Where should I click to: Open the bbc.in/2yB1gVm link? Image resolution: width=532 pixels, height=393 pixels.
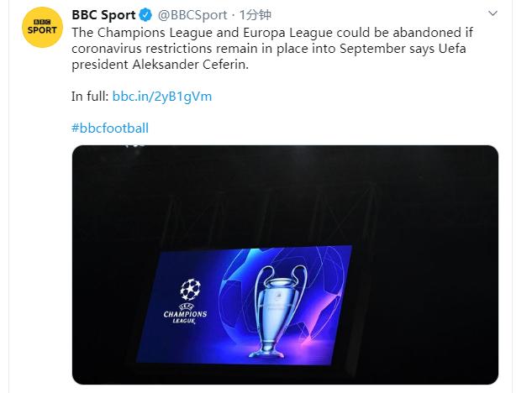tap(161, 97)
